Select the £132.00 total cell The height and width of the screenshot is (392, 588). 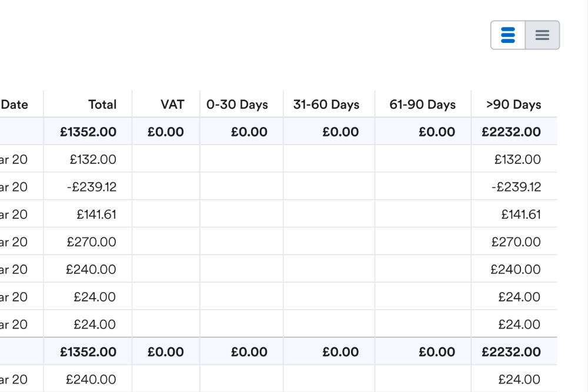[x=93, y=160]
